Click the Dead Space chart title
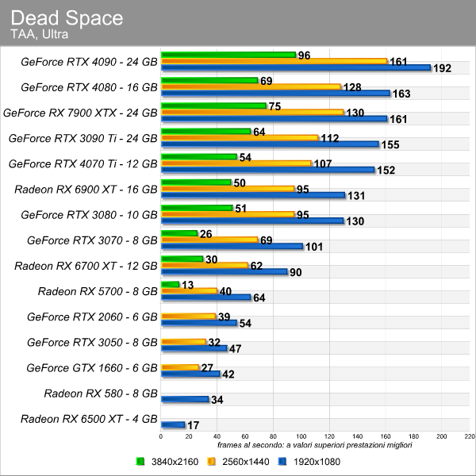476x476 pixels. 67,17
